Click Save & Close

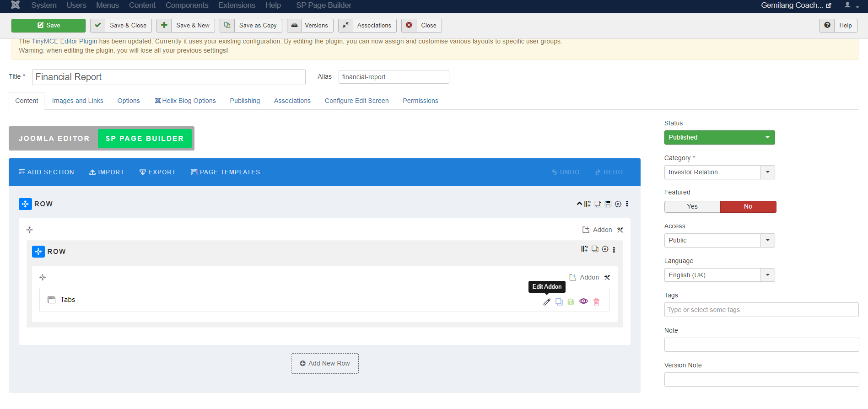[x=121, y=25]
